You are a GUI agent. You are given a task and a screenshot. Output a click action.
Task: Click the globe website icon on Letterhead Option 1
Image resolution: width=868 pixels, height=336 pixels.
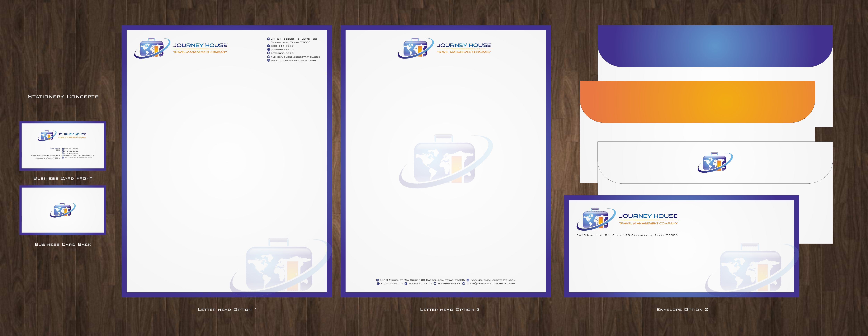pos(269,61)
